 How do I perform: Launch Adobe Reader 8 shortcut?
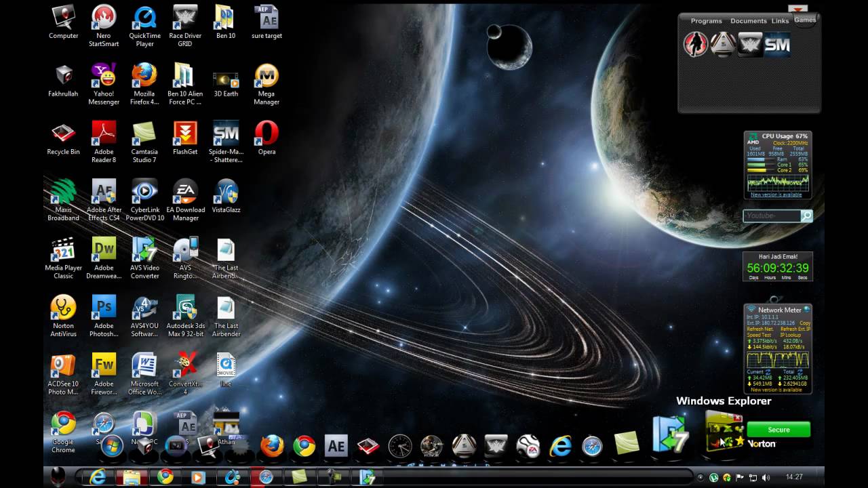(104, 142)
